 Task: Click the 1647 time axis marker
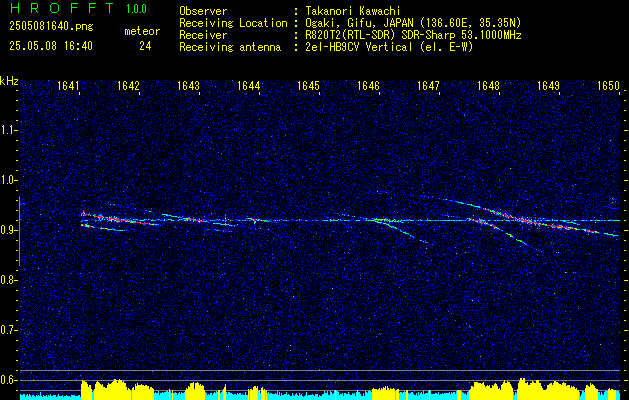[428, 86]
